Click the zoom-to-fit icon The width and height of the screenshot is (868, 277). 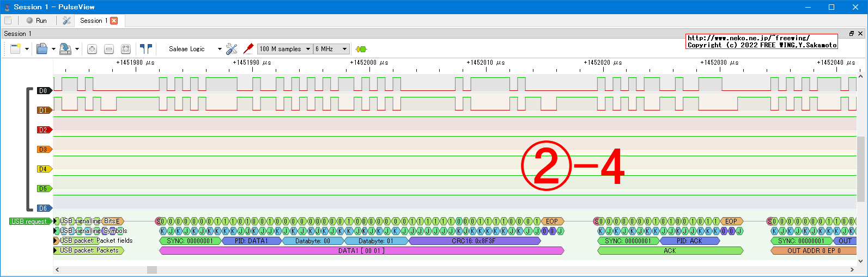click(126, 49)
